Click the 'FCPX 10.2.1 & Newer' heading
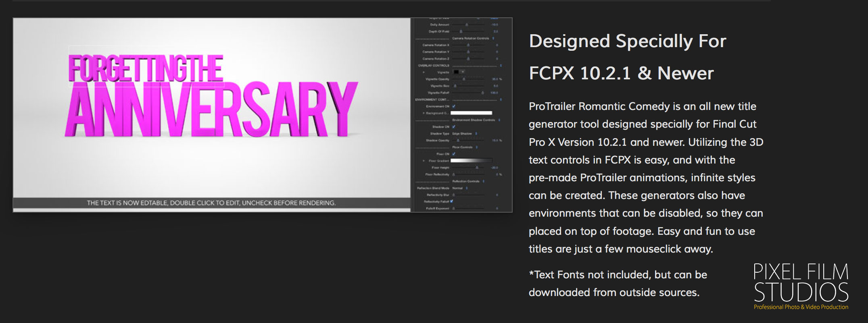Viewport: 868px width, 323px height. (x=621, y=73)
